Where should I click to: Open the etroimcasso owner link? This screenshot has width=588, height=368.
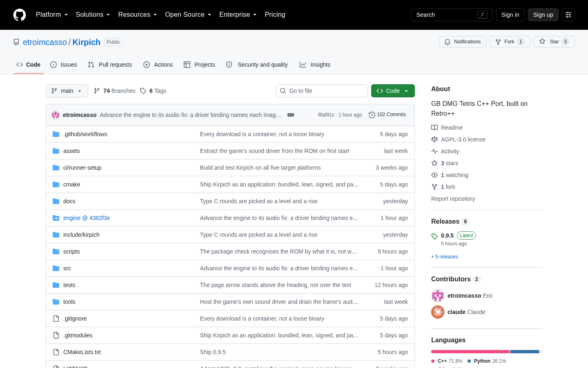45,42
